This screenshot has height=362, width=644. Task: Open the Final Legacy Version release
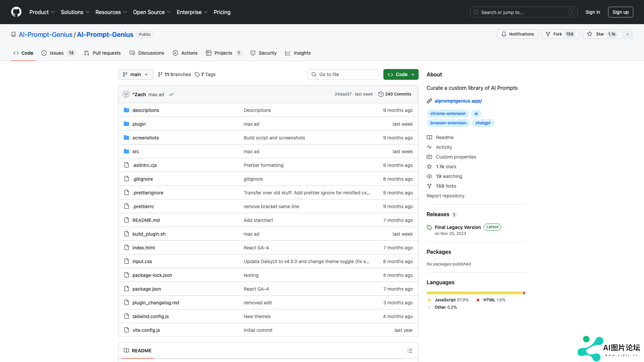tap(458, 227)
